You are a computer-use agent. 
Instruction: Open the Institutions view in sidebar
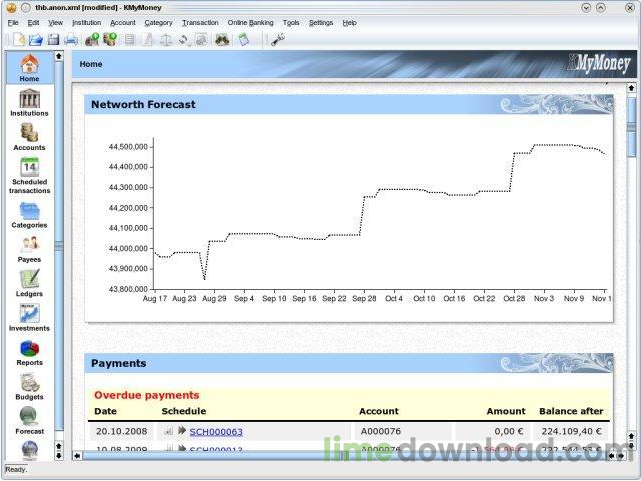29,103
